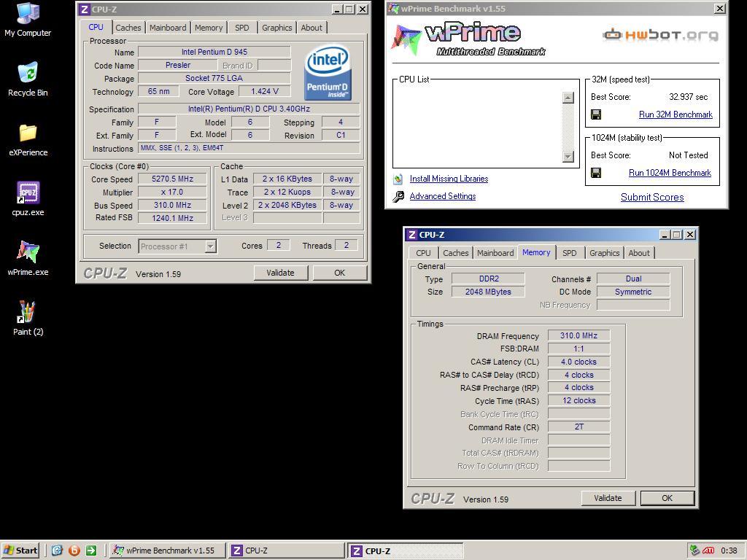Click the hwbot.org logo in wPrime
Image resolution: width=747 pixels, height=560 pixels.
point(659,35)
